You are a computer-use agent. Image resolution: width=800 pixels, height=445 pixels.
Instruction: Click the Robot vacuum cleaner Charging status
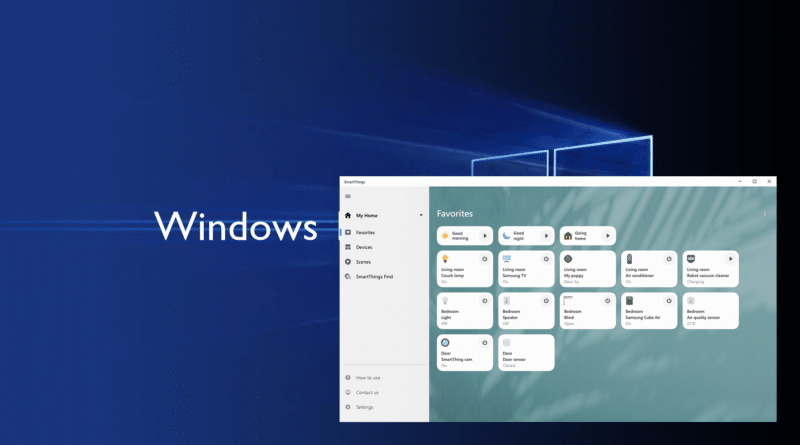tap(695, 282)
